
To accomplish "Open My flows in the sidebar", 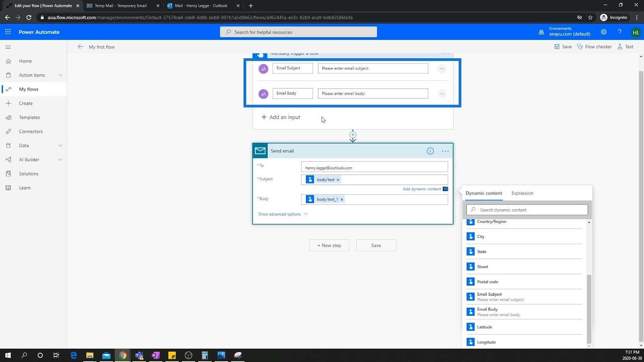I will (33, 89).
